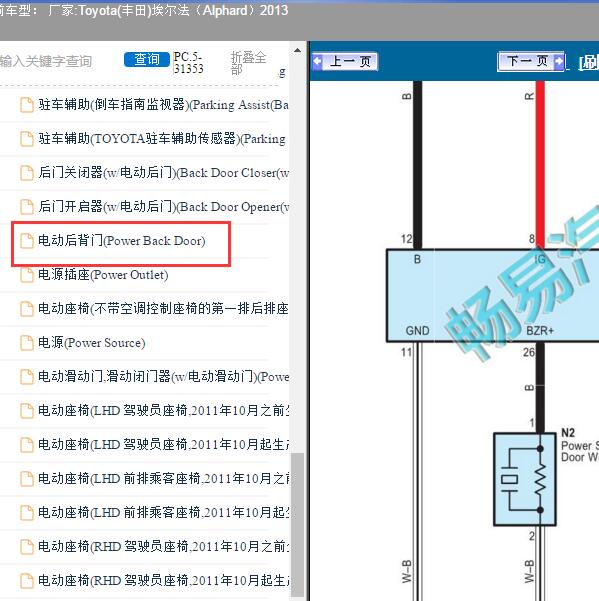Select the power sliding door entry
Viewport: 599px width, 601px height.
(x=163, y=376)
